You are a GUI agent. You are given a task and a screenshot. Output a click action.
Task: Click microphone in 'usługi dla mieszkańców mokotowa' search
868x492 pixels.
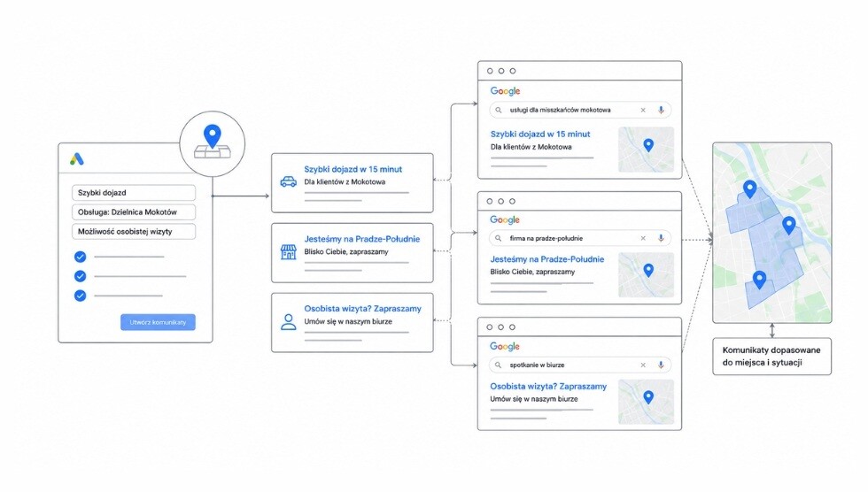click(661, 110)
